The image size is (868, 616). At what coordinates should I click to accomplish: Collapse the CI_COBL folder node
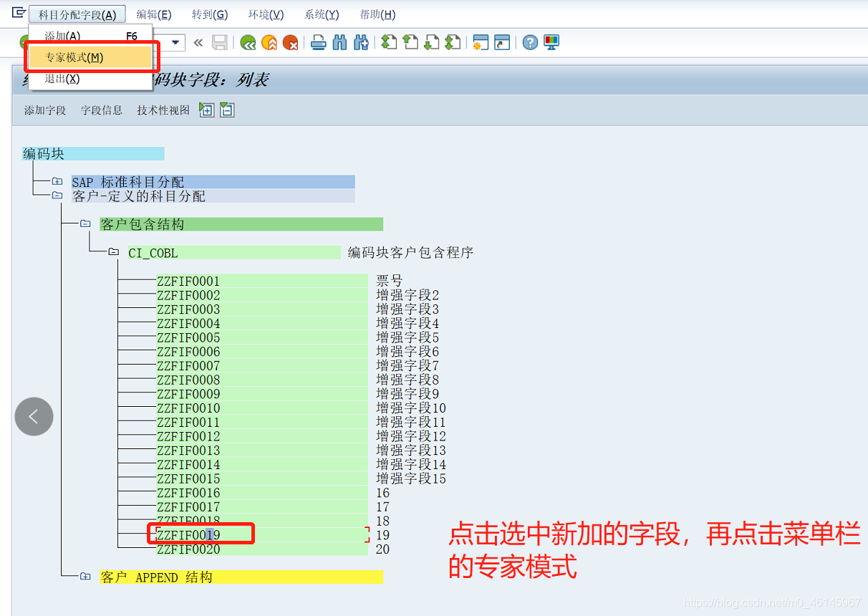[113, 252]
